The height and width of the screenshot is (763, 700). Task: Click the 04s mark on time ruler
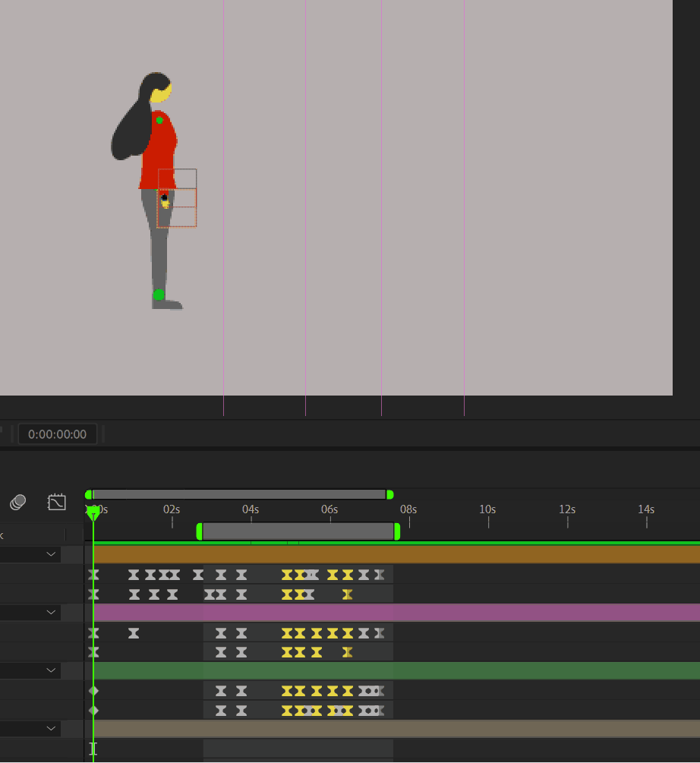tap(251, 509)
